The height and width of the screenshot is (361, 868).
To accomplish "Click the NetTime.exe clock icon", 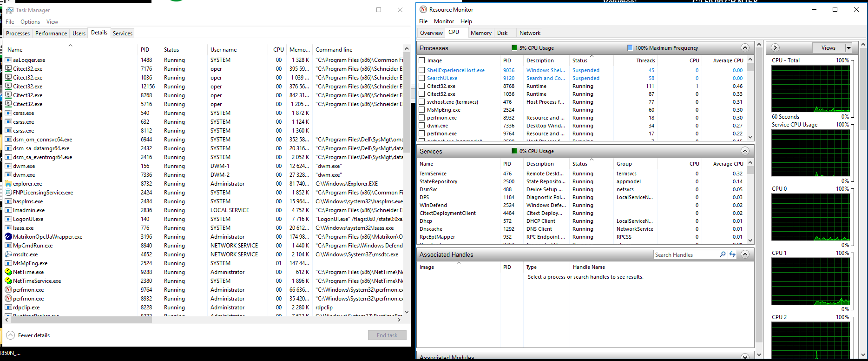I will point(8,272).
